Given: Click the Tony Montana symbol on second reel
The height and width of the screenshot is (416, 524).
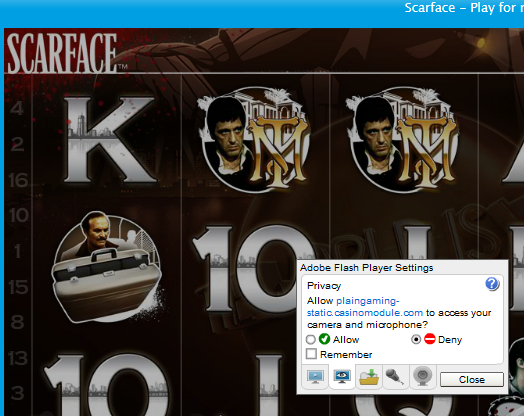Looking at the screenshot, I should (254, 140).
